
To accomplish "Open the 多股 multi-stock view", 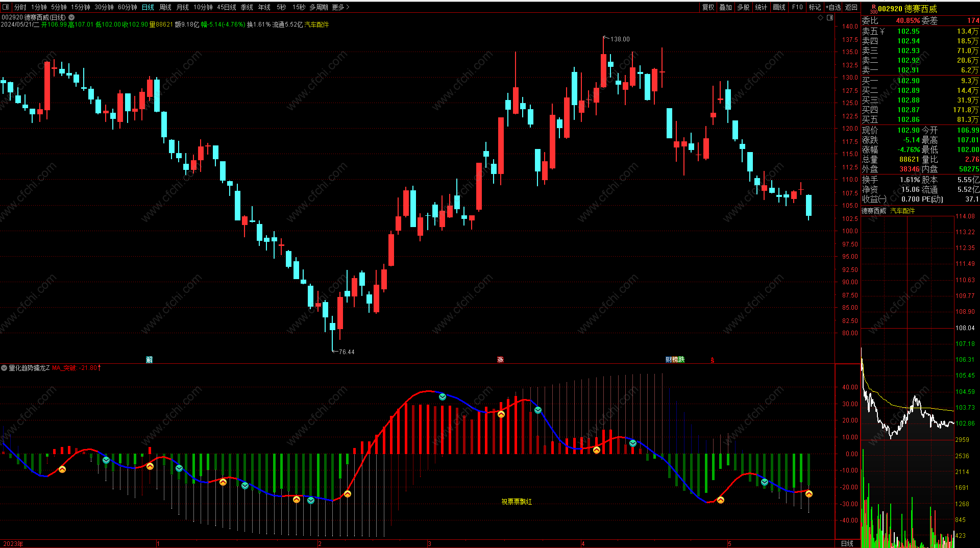I will (744, 7).
